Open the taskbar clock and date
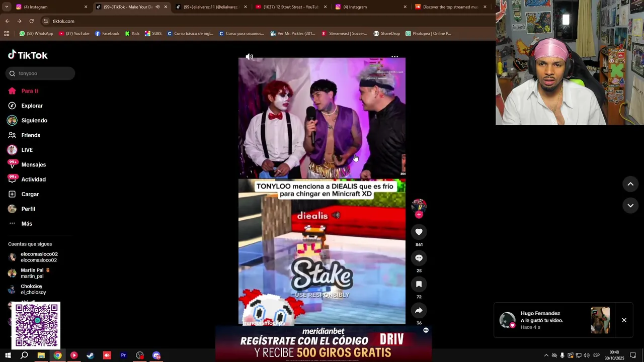Screen dimensions: 644x362 pyautogui.click(x=614, y=355)
